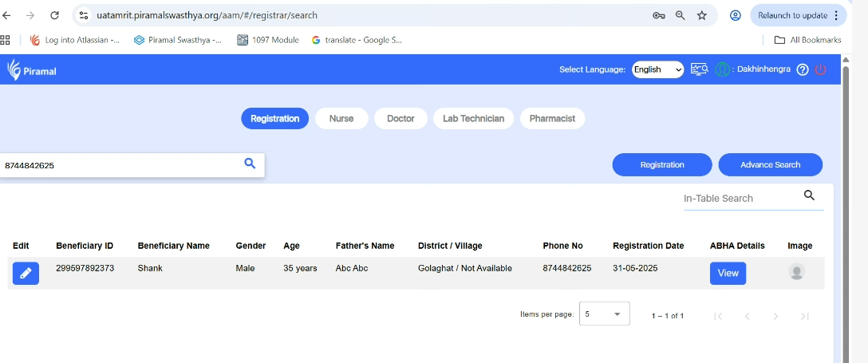Click the View button under ABHA Details

click(x=728, y=273)
